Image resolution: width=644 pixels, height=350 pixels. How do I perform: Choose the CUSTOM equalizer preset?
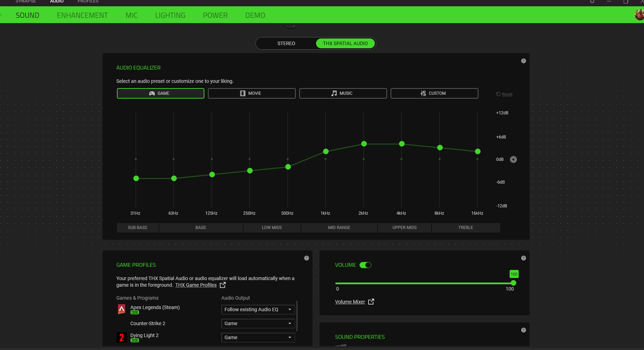pyautogui.click(x=434, y=93)
